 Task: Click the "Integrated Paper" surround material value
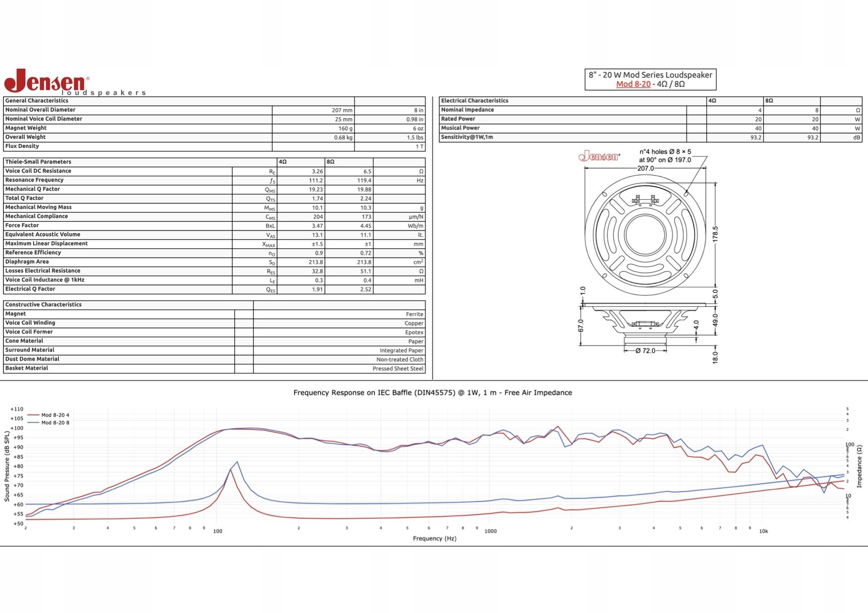pos(401,351)
